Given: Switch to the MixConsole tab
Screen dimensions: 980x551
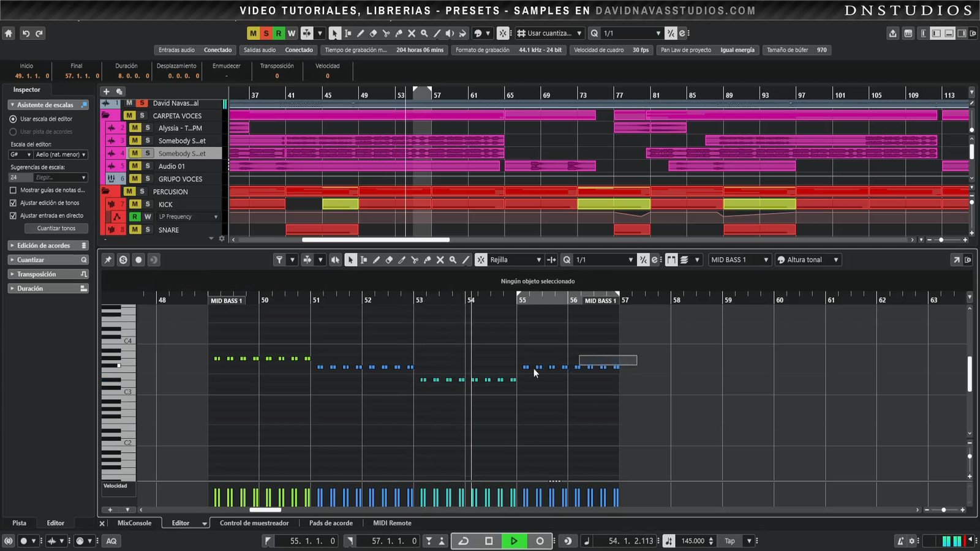Looking at the screenshot, I should tap(134, 523).
